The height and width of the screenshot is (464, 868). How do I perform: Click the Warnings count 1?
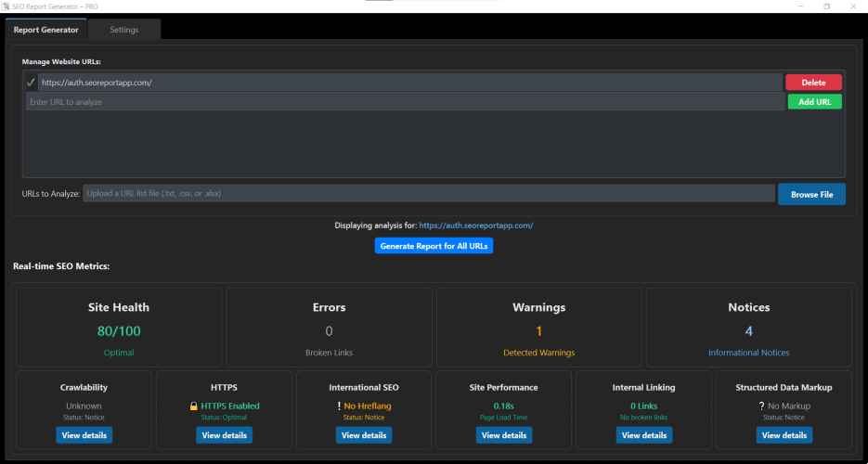point(538,331)
